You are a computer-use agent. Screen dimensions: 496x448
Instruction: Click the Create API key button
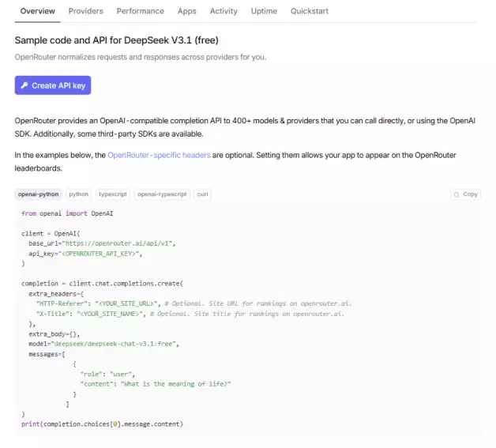pyautogui.click(x=53, y=85)
